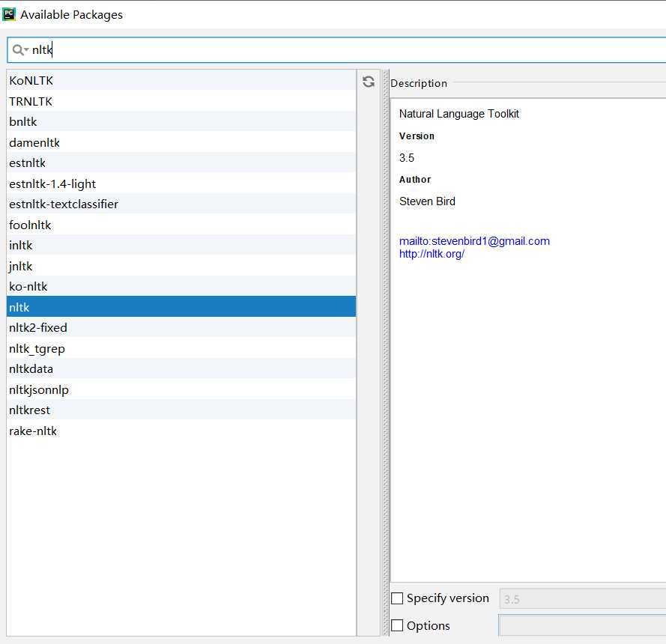
Task: Select the foolnltk package
Action: 181,225
